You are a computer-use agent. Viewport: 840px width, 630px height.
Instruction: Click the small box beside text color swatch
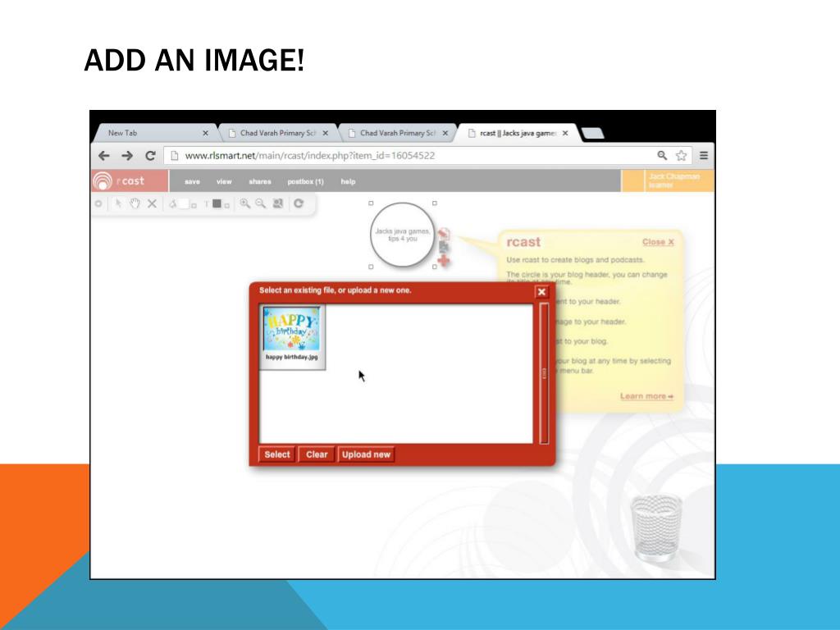pos(226,205)
